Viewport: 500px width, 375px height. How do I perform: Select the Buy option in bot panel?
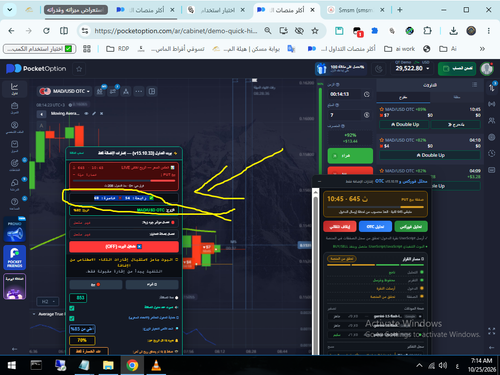pyautogui.click(x=152, y=285)
